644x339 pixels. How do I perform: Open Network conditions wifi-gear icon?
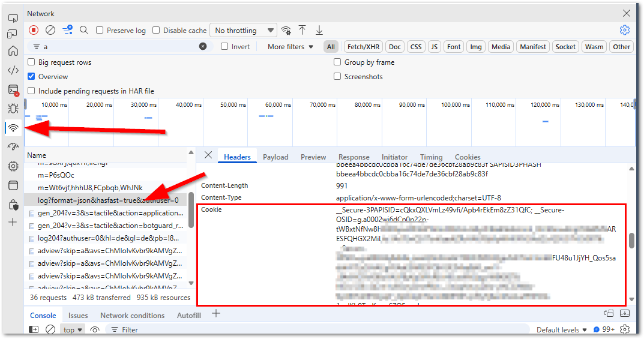point(286,30)
